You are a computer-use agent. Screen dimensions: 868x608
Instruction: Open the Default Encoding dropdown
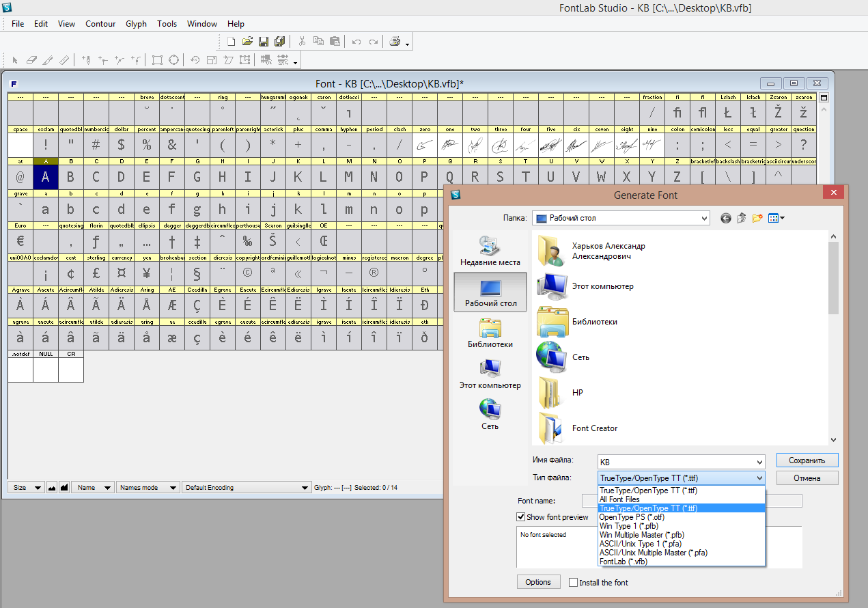coord(247,488)
